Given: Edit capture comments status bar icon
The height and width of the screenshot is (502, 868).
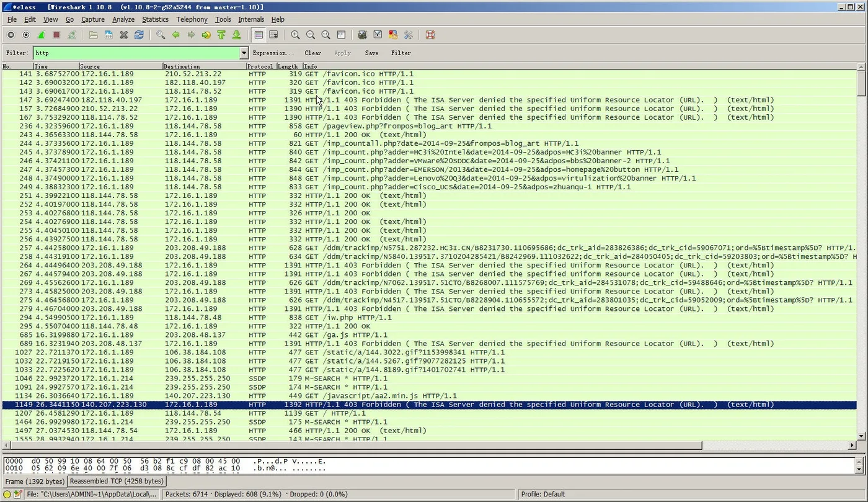Looking at the screenshot, I should click(18, 495).
